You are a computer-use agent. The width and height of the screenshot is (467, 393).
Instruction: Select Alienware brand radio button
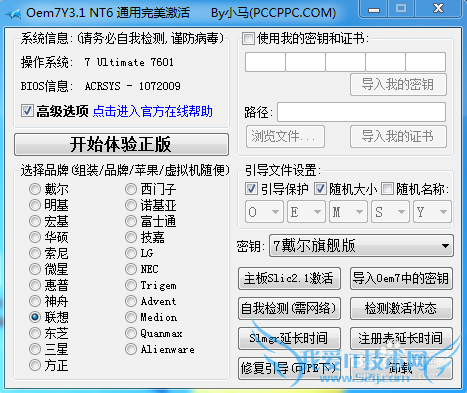tap(131, 349)
